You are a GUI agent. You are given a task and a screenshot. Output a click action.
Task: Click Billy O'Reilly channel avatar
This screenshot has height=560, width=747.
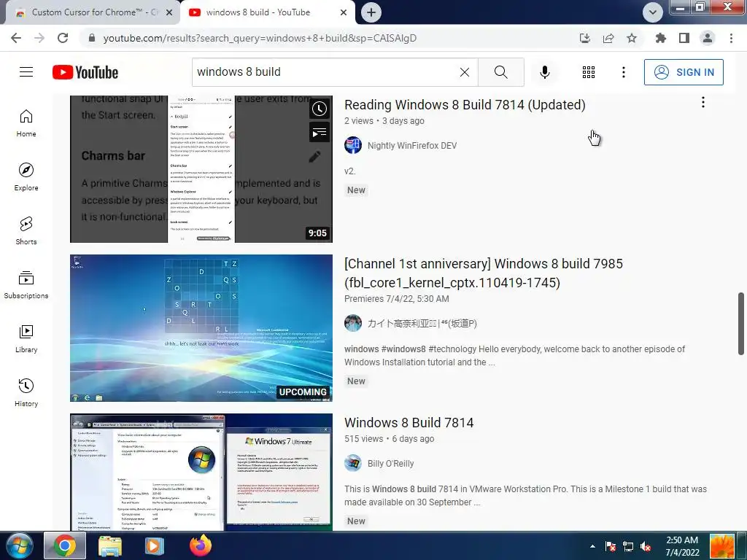point(353,463)
